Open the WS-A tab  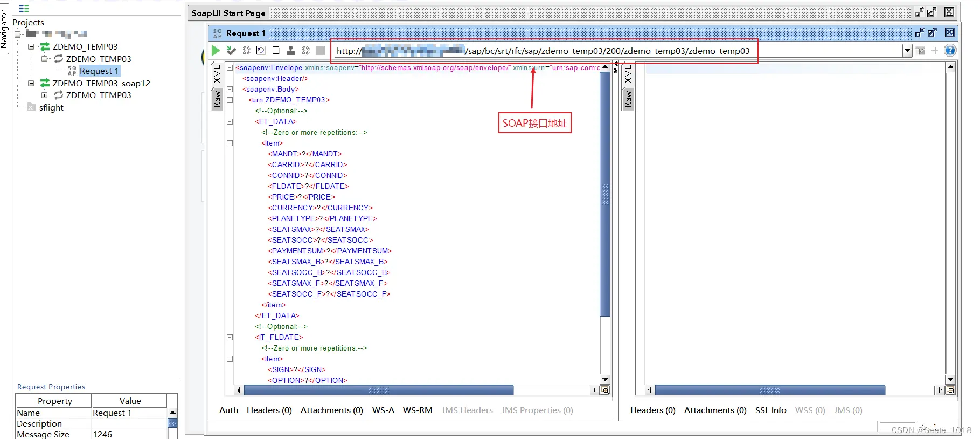coord(383,410)
